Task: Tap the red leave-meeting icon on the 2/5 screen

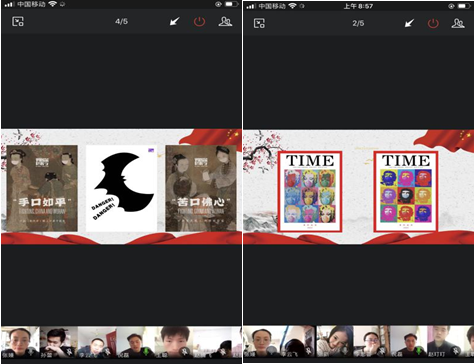Action: (433, 23)
